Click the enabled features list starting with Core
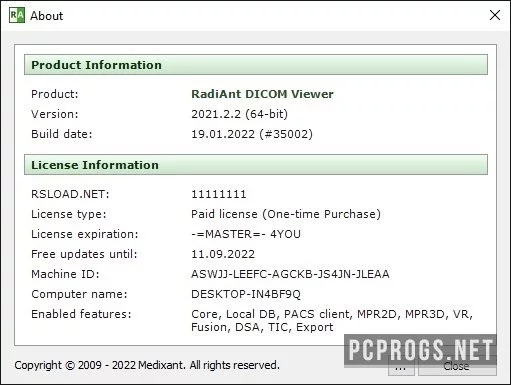 [x=332, y=320]
